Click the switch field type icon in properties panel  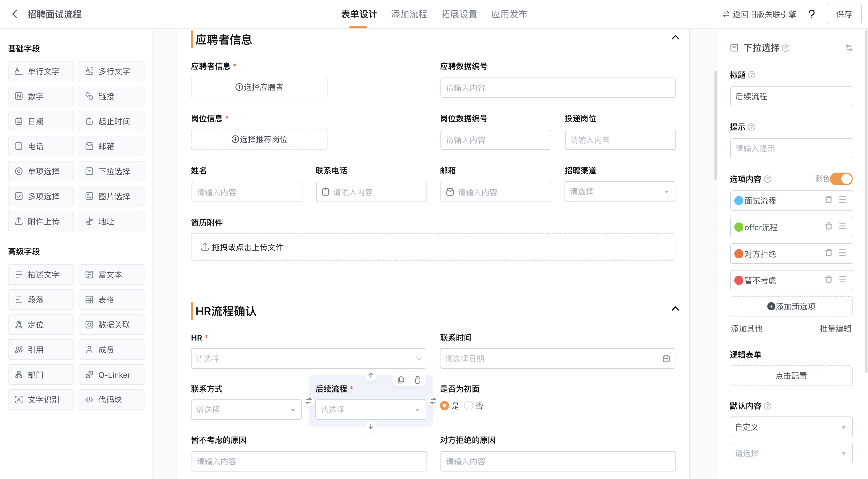click(x=849, y=48)
